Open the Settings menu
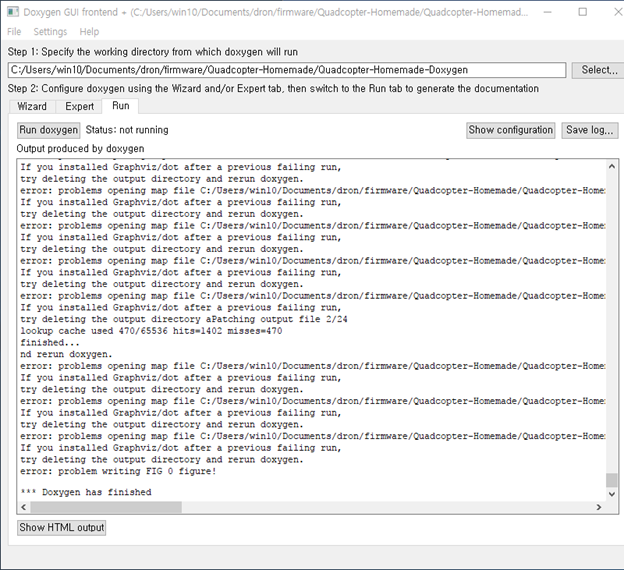This screenshot has height=570, width=624. (50, 31)
